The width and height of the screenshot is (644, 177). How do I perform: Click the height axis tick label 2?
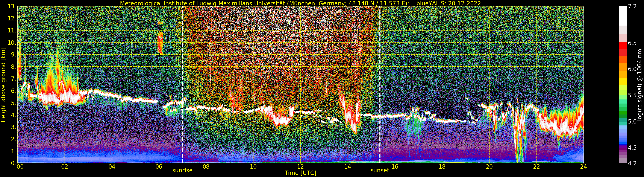point(14,139)
